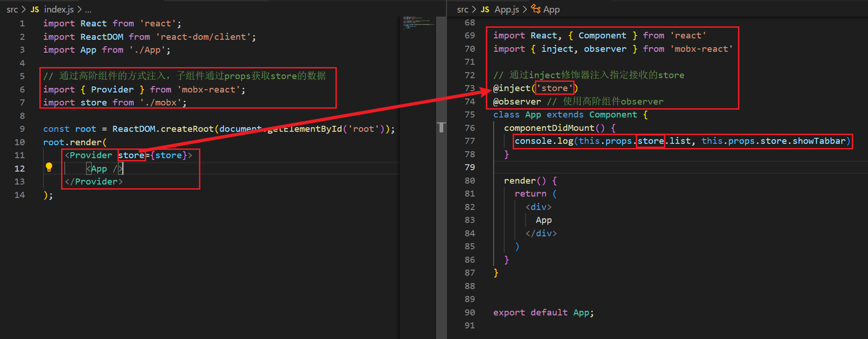Click 'class App extends Component' declaration

(565, 114)
